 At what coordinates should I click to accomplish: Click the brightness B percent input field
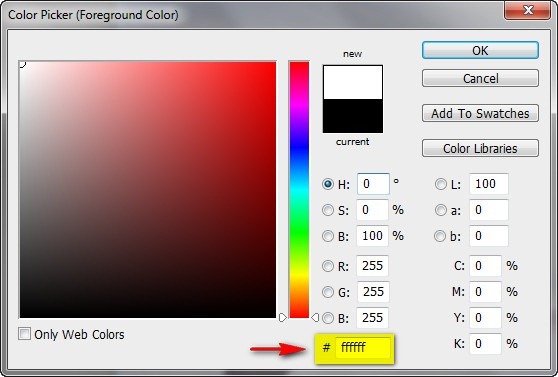pos(372,236)
